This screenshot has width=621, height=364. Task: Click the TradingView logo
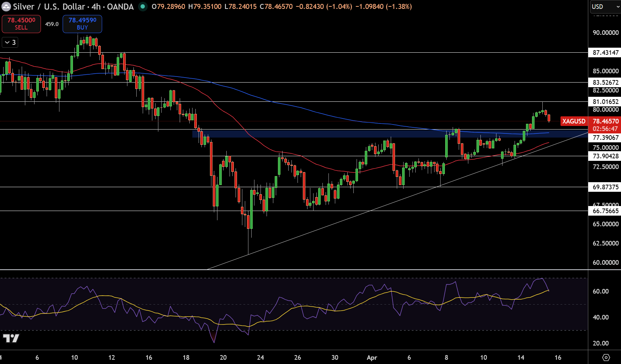pyautogui.click(x=11, y=338)
